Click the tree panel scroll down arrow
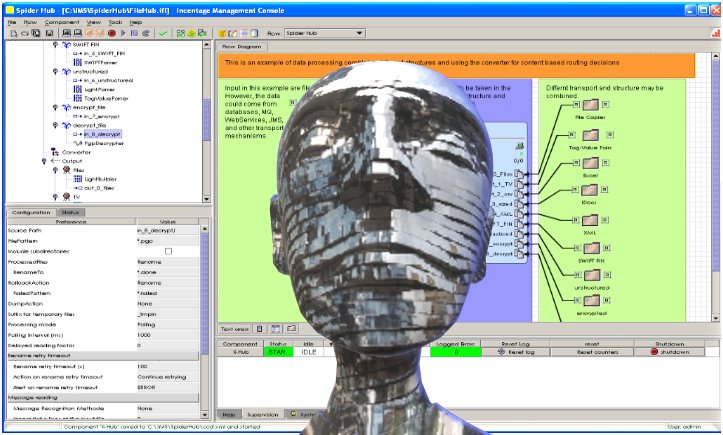The image size is (723, 435). tap(206, 199)
